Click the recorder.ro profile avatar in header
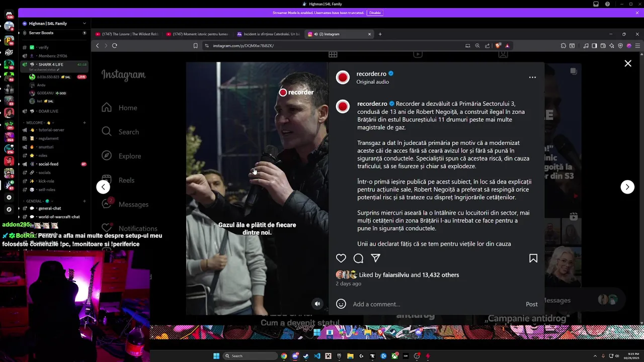The image size is (644, 362). tap(343, 77)
